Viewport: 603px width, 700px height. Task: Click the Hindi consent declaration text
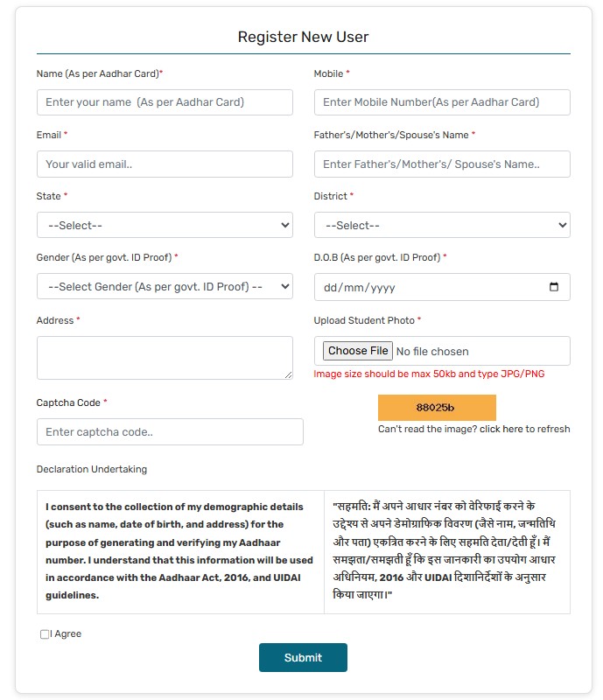click(446, 551)
